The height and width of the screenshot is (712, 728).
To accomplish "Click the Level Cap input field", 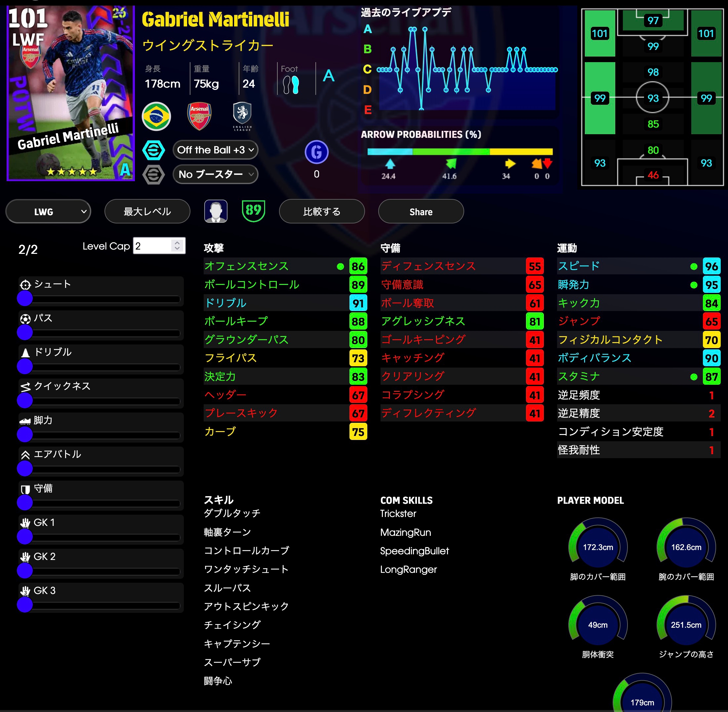I will pos(152,246).
